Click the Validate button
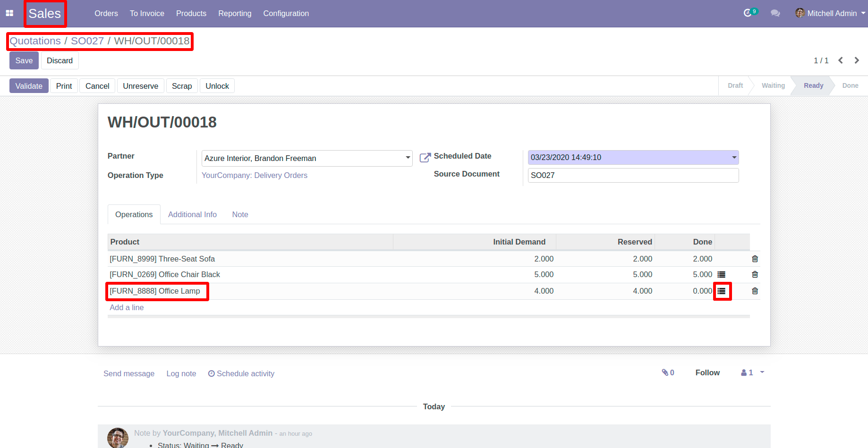 [x=29, y=86]
